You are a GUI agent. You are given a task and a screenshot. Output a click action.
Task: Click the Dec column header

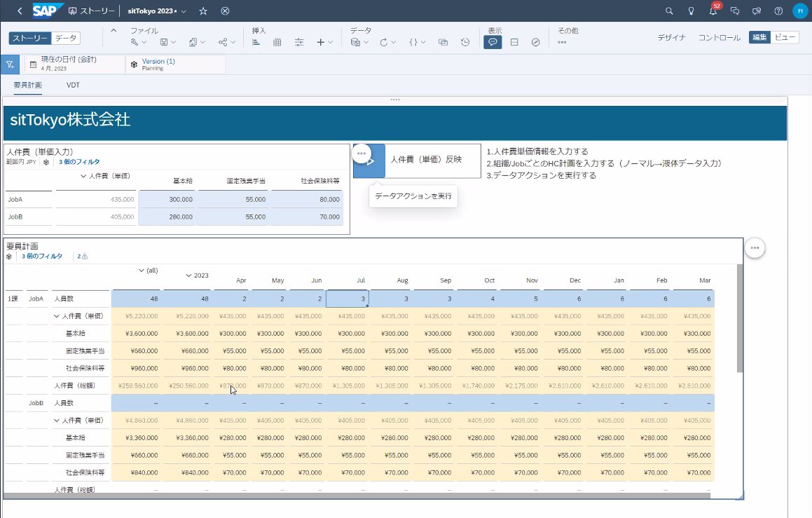[x=574, y=280]
